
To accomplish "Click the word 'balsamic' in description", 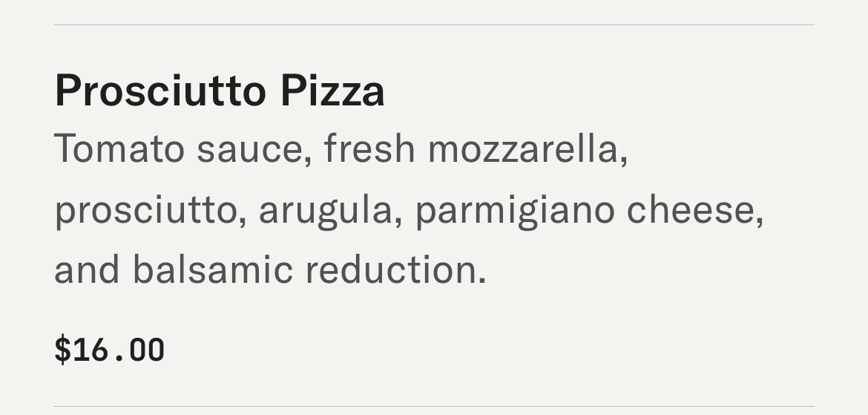I will click(213, 269).
